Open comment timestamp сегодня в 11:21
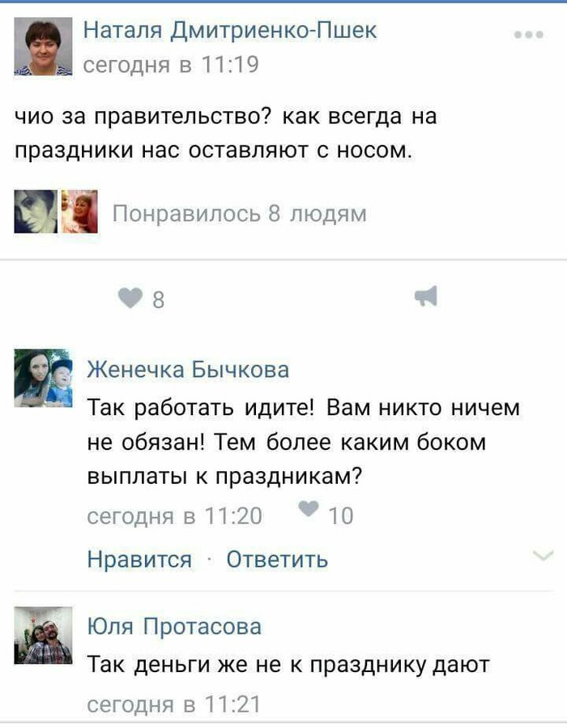Viewport: 567px width, 728px height. pos(173,704)
